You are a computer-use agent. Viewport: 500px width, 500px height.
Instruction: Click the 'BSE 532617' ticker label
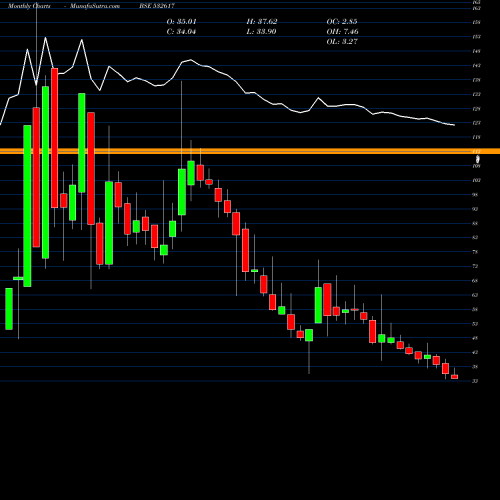(157, 6)
